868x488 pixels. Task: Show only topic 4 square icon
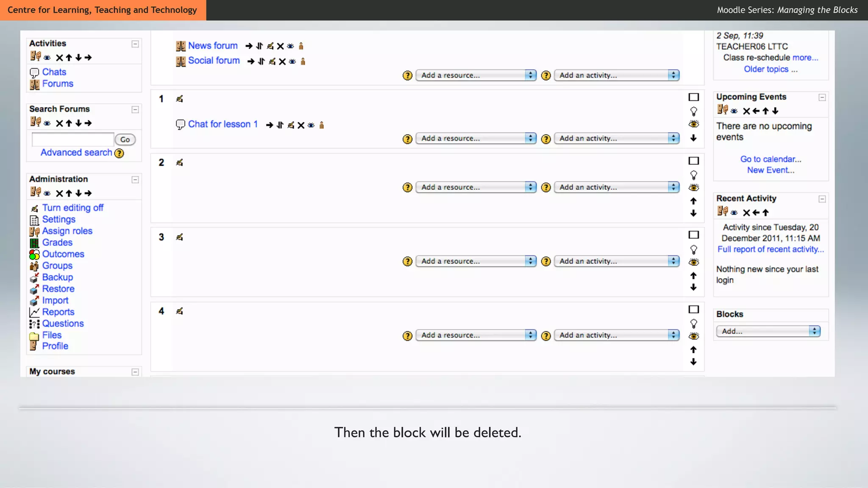click(693, 309)
